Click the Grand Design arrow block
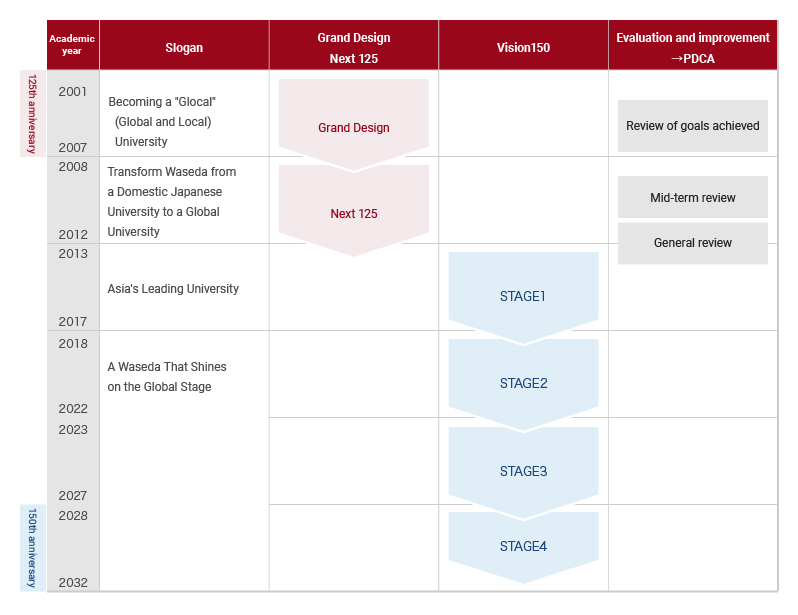Screen dimensions: 798x615 click(354, 125)
